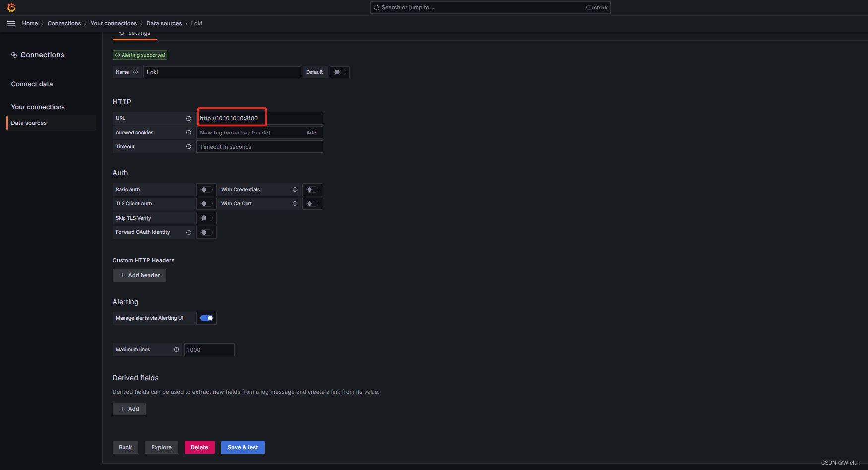This screenshot has width=868, height=470.
Task: Click Add in Allowed cookies field
Action: (311, 133)
